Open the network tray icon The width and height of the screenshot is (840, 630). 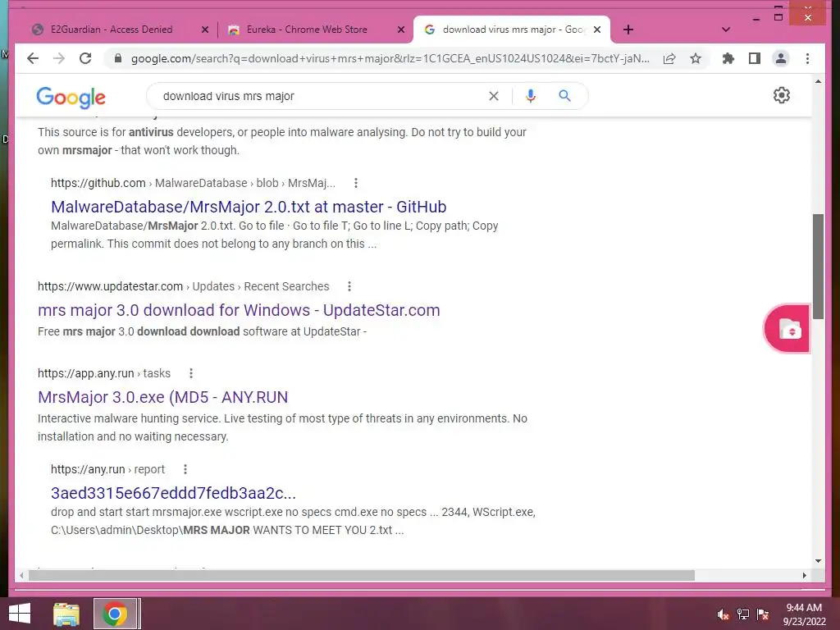click(x=743, y=614)
